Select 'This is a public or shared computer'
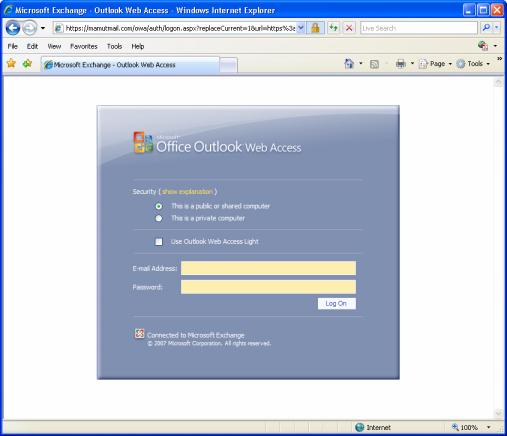Screen dimensions: 507x436 (159, 206)
